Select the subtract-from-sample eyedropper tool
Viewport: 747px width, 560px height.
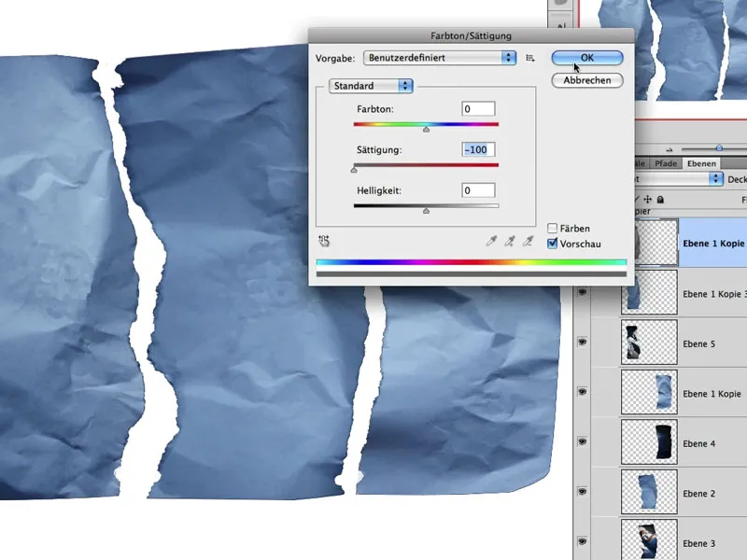528,241
